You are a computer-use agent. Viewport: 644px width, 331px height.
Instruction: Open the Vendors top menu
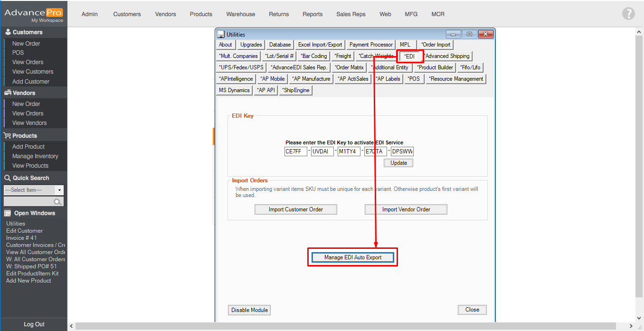coord(165,14)
